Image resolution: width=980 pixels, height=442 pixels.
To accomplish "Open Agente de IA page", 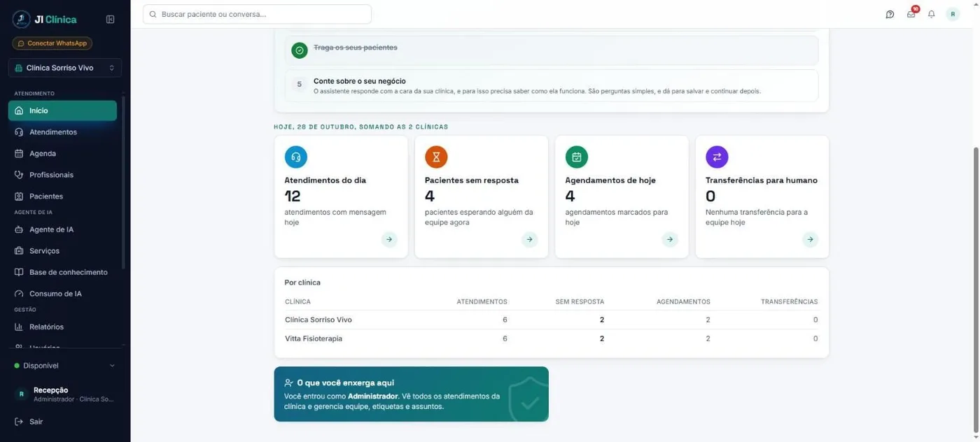I will pos(62,229).
